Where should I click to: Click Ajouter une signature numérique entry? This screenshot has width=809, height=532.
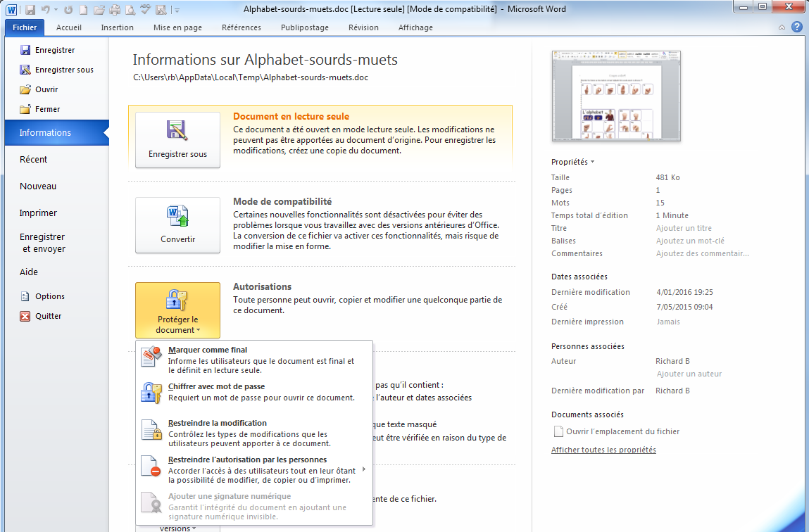click(254, 506)
